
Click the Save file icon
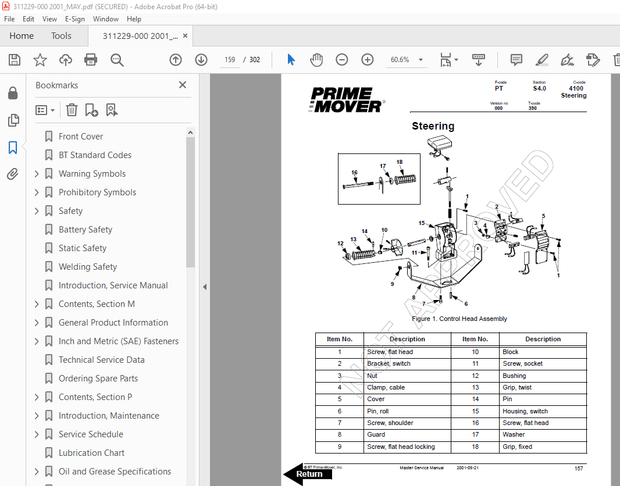pos(15,60)
